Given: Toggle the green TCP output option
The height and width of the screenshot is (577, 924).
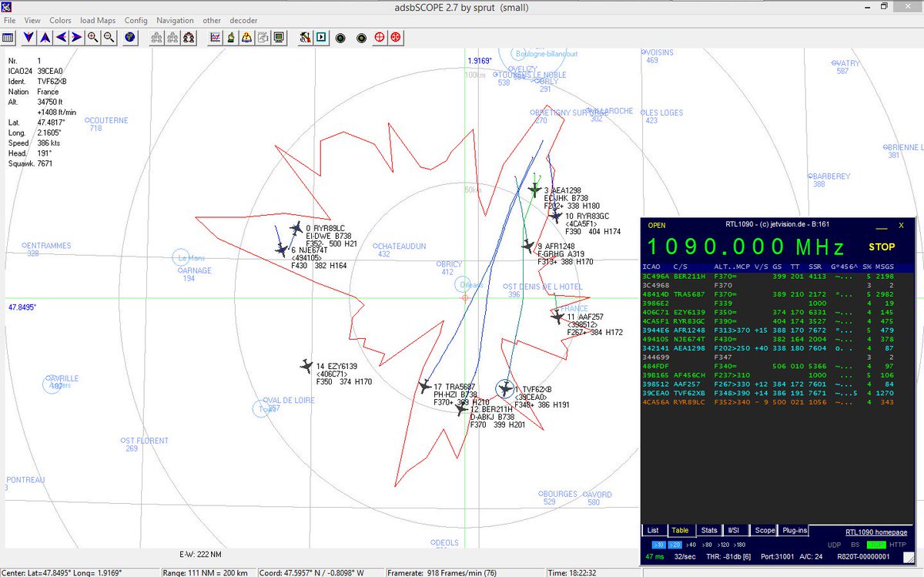Looking at the screenshot, I should pyautogui.click(x=877, y=545).
